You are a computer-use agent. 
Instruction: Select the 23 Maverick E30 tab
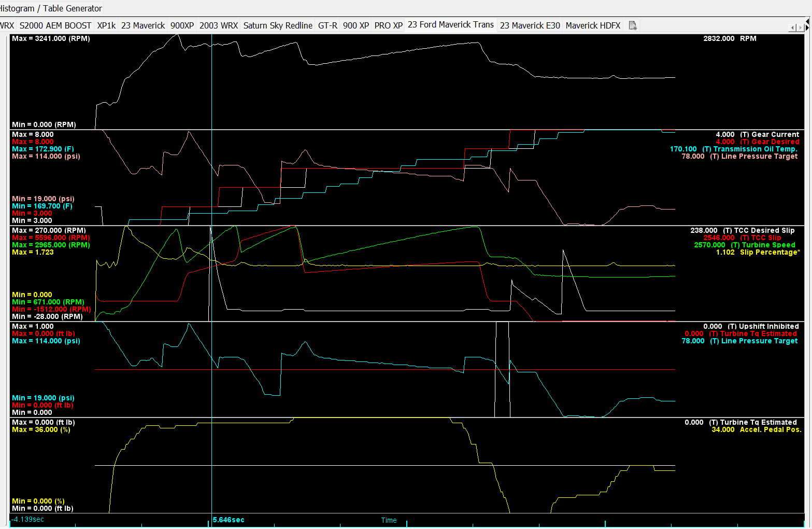pos(530,25)
